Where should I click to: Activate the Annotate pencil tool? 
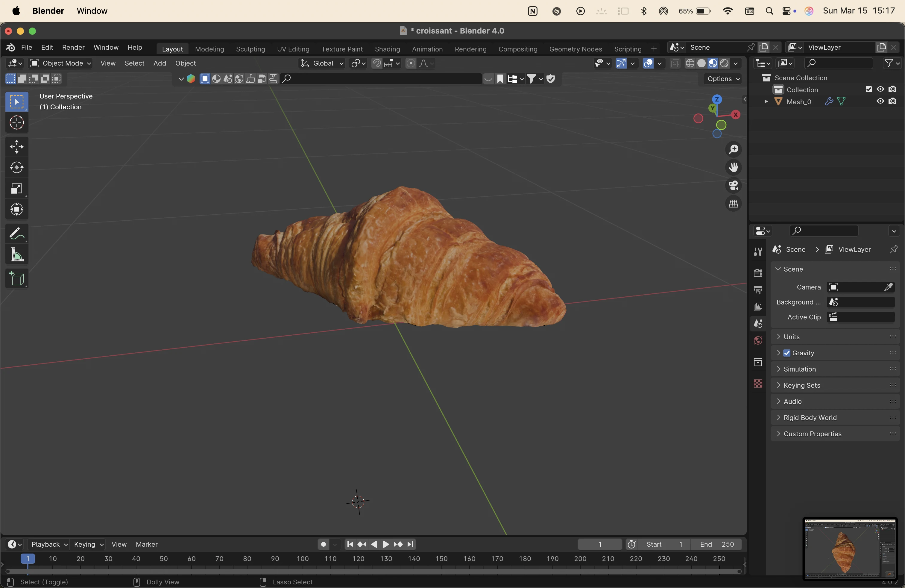pos(17,233)
